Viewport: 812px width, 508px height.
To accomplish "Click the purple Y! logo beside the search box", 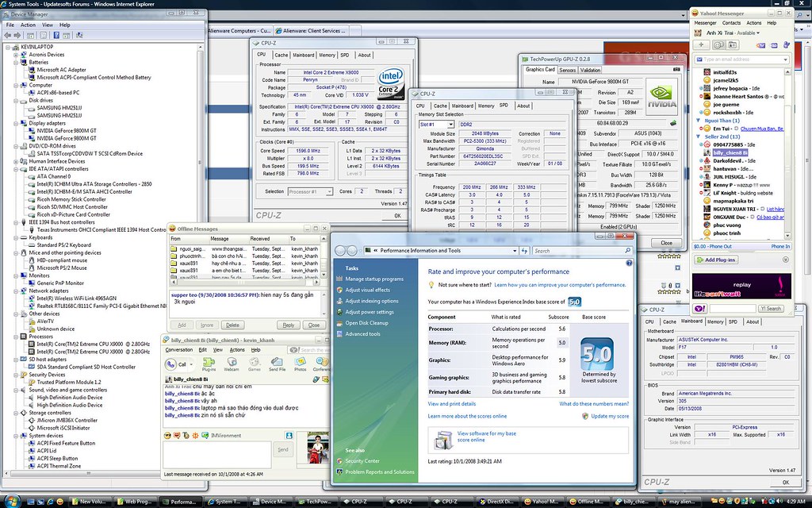I will click(x=699, y=309).
